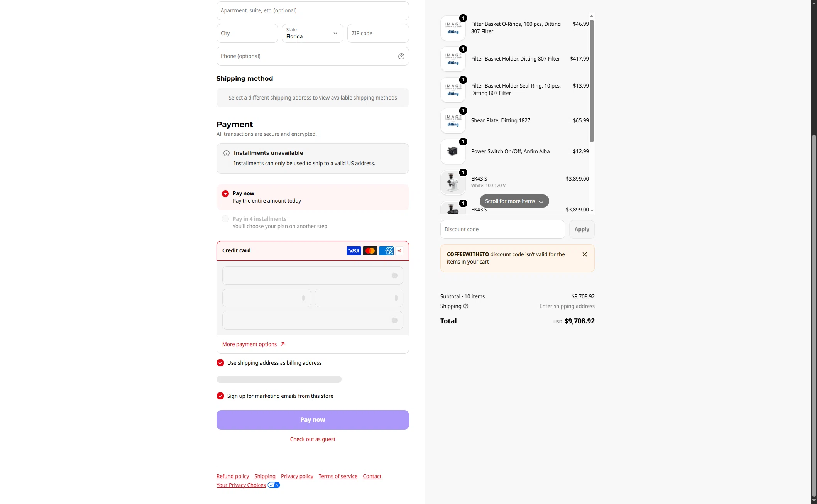Click the Power Switch Anfim Alba thumbnail
The width and height of the screenshot is (817, 504).
click(x=453, y=151)
